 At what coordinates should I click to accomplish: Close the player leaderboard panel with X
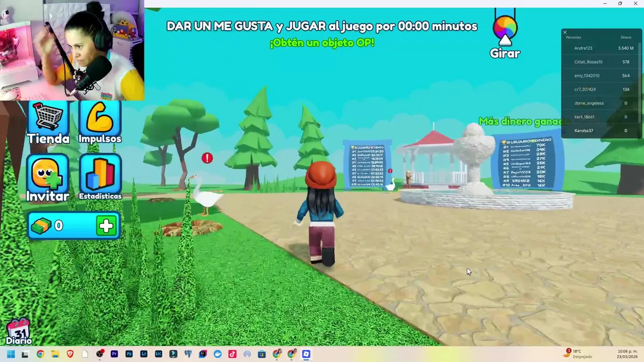(x=565, y=32)
